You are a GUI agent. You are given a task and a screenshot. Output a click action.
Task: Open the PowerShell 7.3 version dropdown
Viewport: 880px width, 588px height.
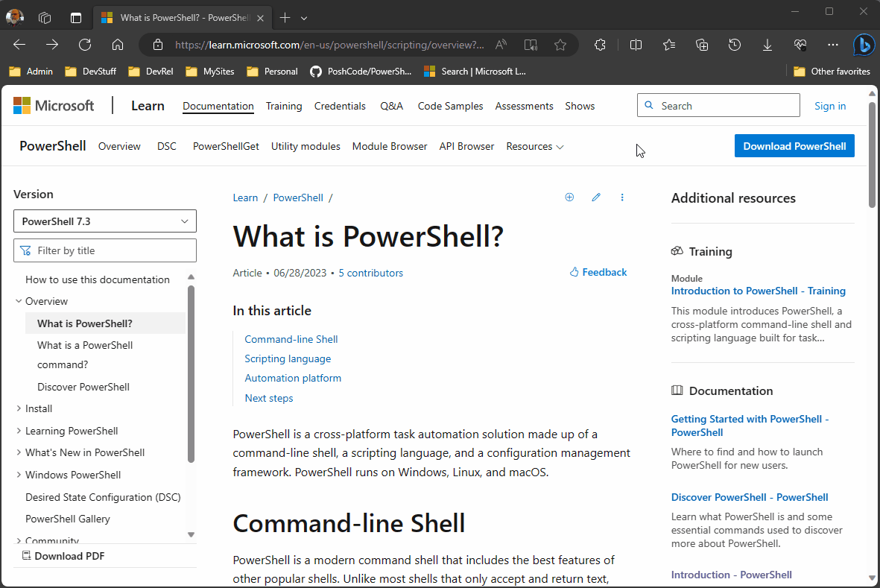point(105,221)
